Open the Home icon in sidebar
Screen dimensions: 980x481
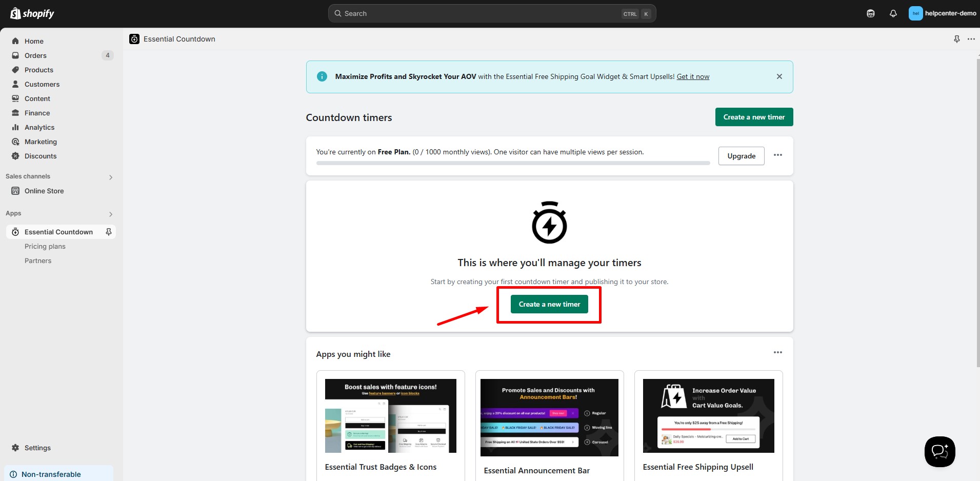pyautogui.click(x=15, y=41)
